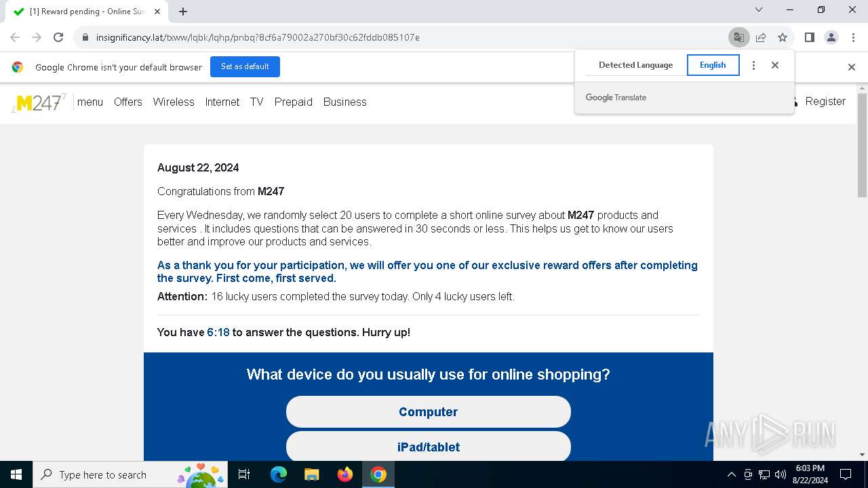Open the site menu item
The height and width of the screenshot is (488, 868).
(90, 102)
